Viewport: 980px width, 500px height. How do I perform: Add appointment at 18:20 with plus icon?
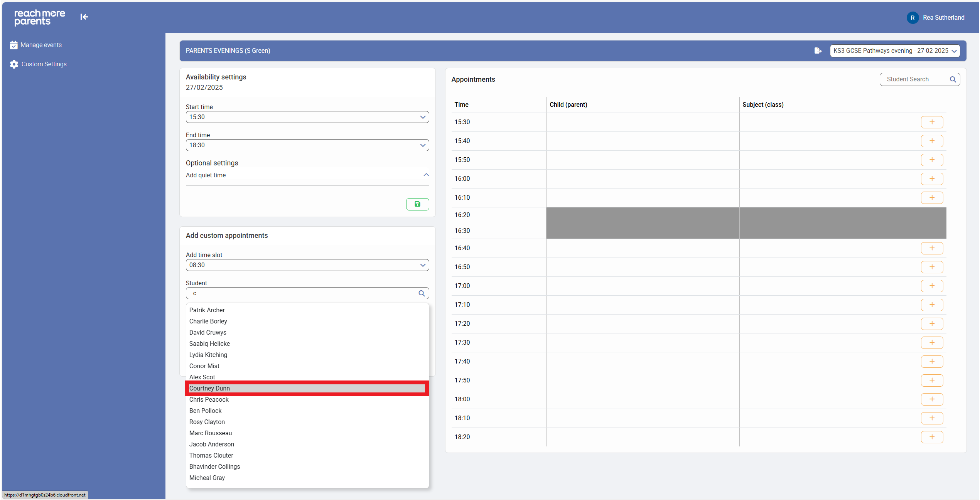[932, 437]
